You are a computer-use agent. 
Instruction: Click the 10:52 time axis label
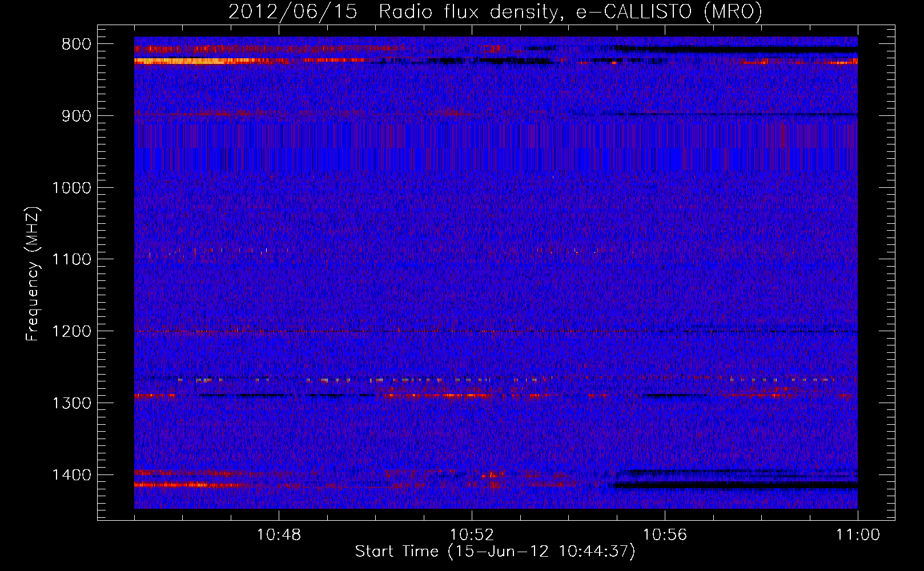click(x=472, y=535)
